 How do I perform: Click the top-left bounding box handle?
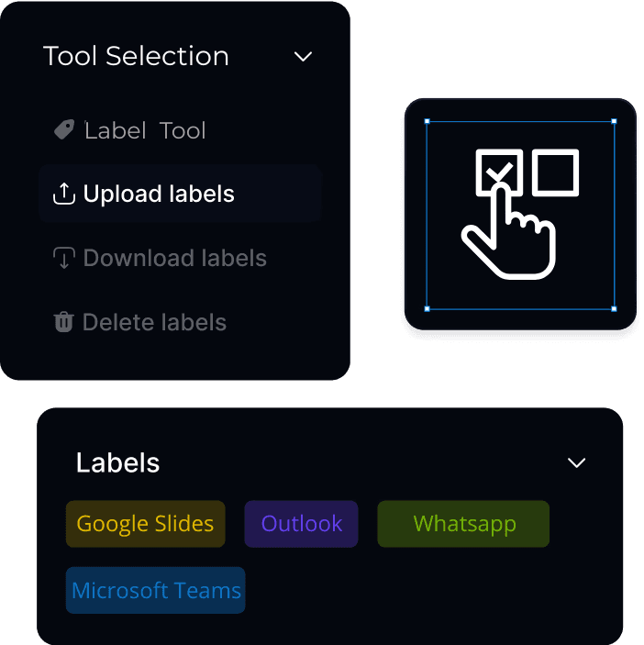(x=427, y=121)
